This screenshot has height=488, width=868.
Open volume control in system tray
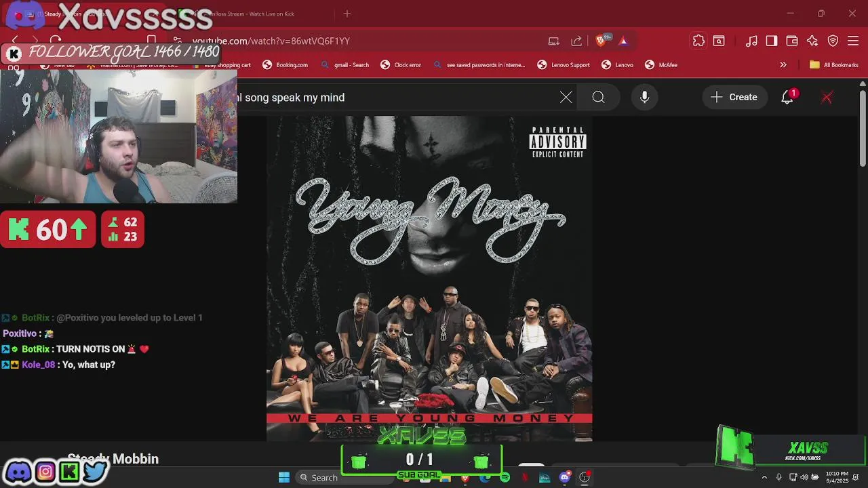pos(804,477)
